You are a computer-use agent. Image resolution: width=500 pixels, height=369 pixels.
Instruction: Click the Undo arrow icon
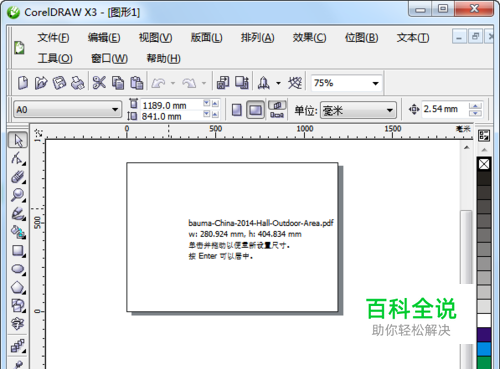[x=158, y=83]
